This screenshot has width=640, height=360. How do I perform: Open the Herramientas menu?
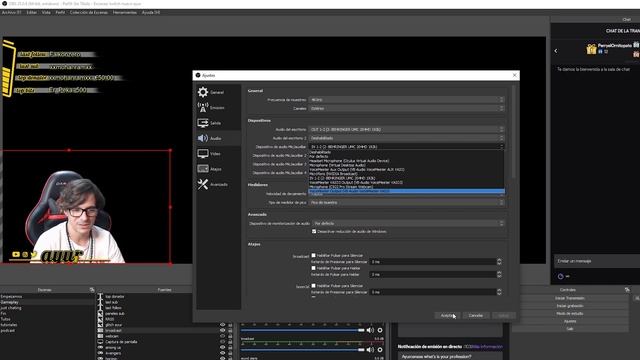(125, 13)
